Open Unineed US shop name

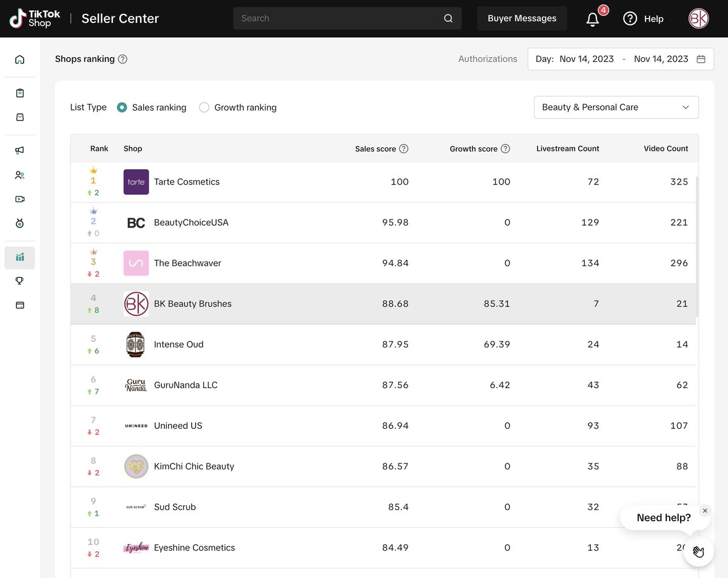point(178,426)
